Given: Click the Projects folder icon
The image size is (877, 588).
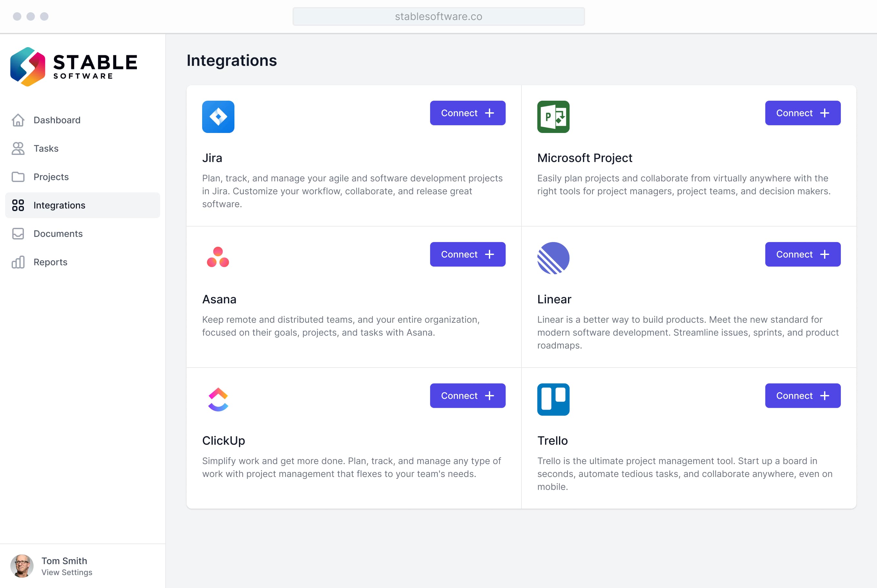Looking at the screenshot, I should (18, 177).
